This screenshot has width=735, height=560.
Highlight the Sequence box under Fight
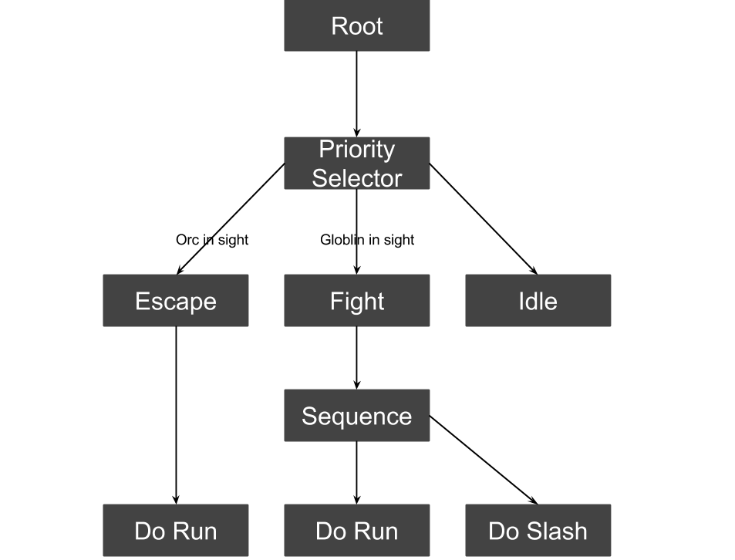356,415
